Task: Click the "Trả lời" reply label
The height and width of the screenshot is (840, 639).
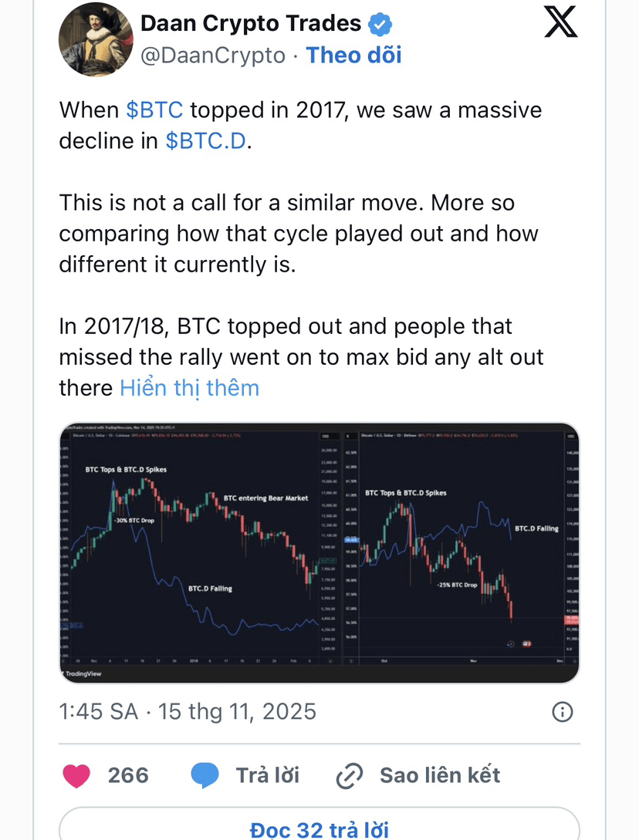Action: (x=267, y=775)
